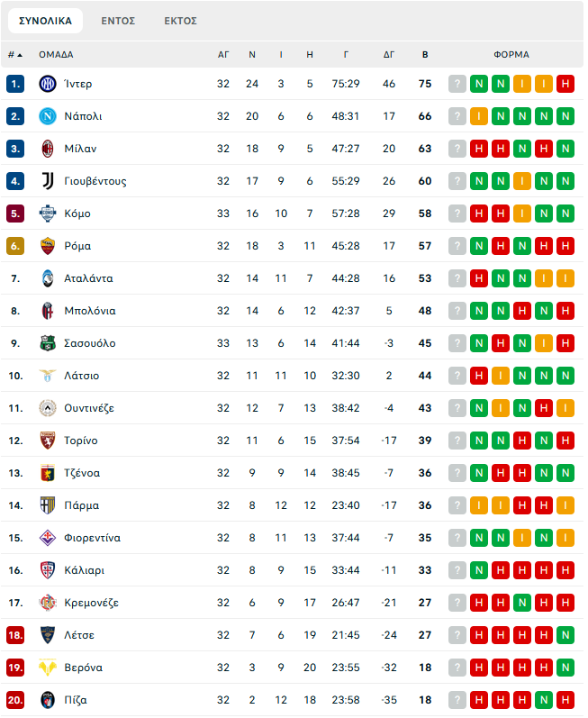Screen dimensions: 588x718
Task: Click the Juventus logo icon
Action: [48, 181]
